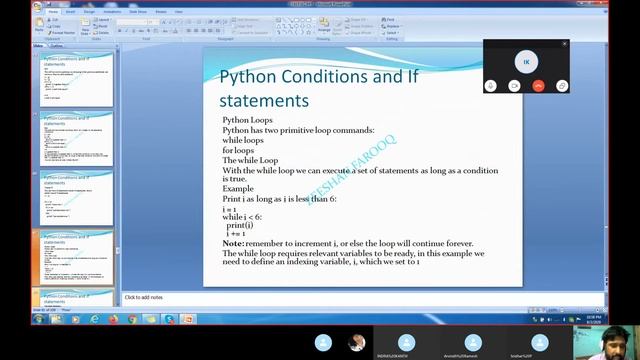Image resolution: width=640 pixels, height=360 pixels.
Task: Select the Slides pane tab
Action: (x=38, y=46)
